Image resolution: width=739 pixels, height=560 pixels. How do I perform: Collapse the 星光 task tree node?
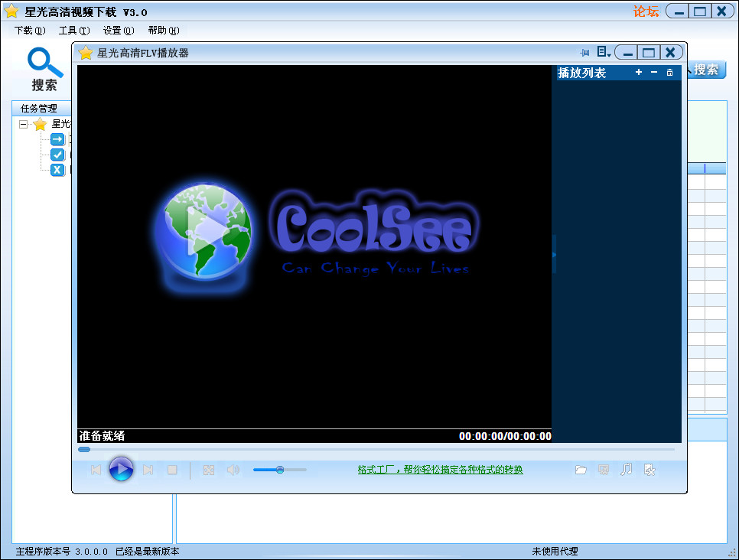pyautogui.click(x=24, y=124)
